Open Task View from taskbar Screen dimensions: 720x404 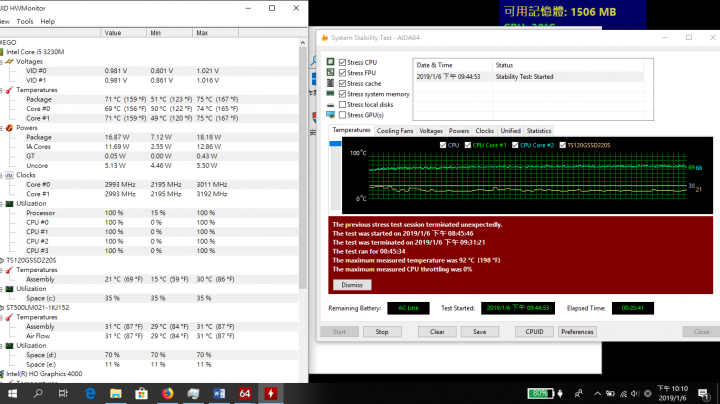coord(63,393)
